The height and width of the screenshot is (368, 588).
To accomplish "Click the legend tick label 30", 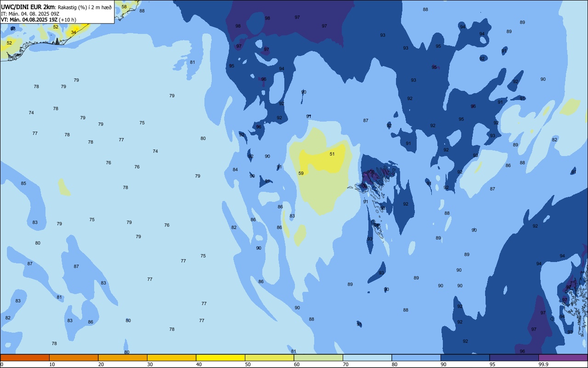I will 150,364.
